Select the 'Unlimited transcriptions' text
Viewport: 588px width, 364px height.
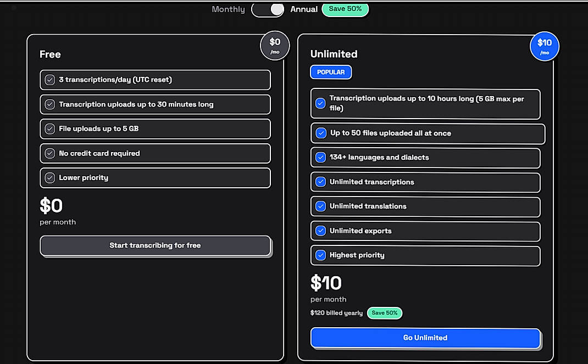[371, 182]
